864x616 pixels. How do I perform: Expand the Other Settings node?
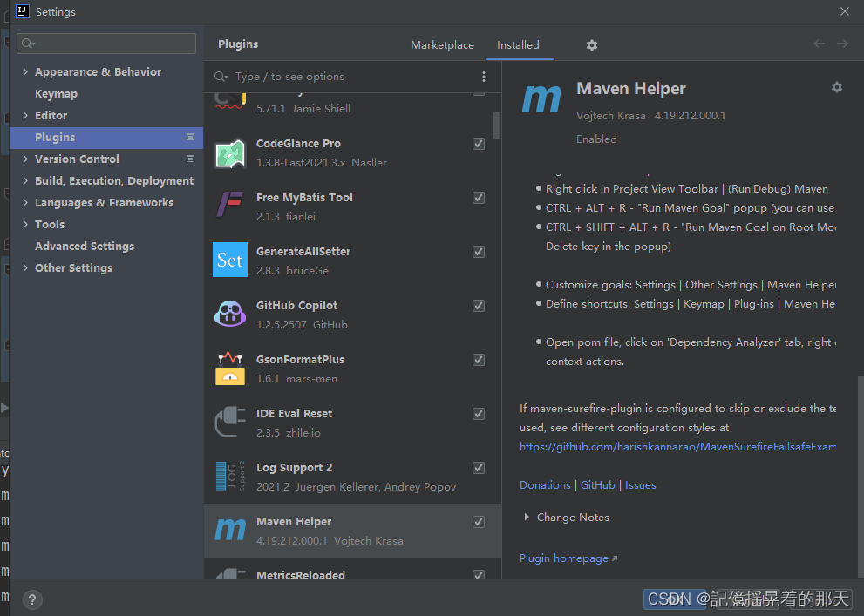(x=25, y=267)
